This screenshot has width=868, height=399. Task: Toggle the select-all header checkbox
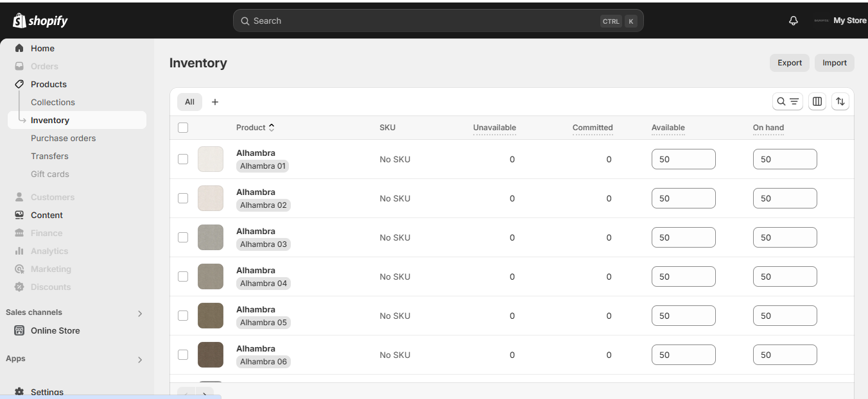point(183,128)
